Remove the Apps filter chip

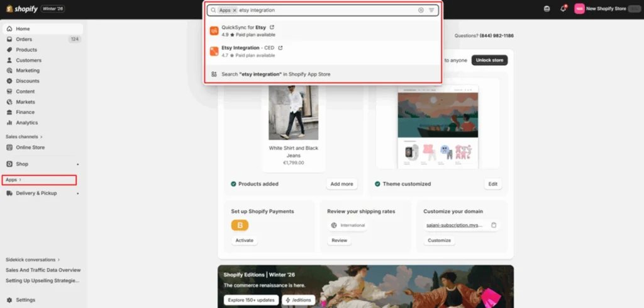click(x=235, y=10)
